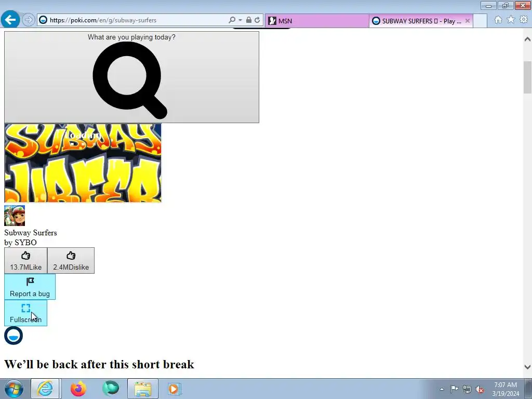The image size is (532, 399).
Task: Click the Action Center flag tray icon
Action: click(x=454, y=389)
